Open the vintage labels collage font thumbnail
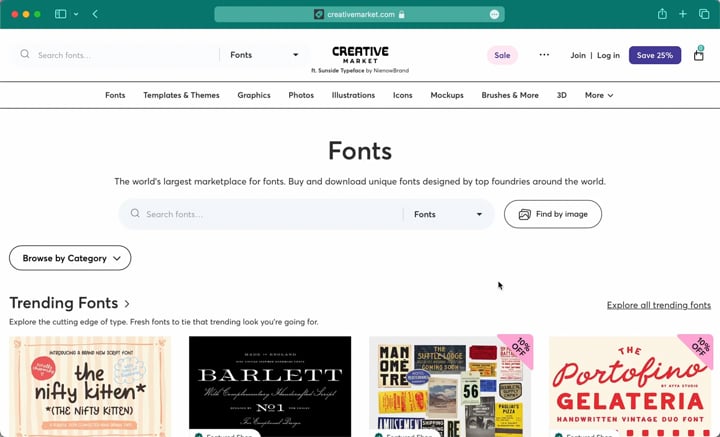720x437 pixels. pos(450,387)
